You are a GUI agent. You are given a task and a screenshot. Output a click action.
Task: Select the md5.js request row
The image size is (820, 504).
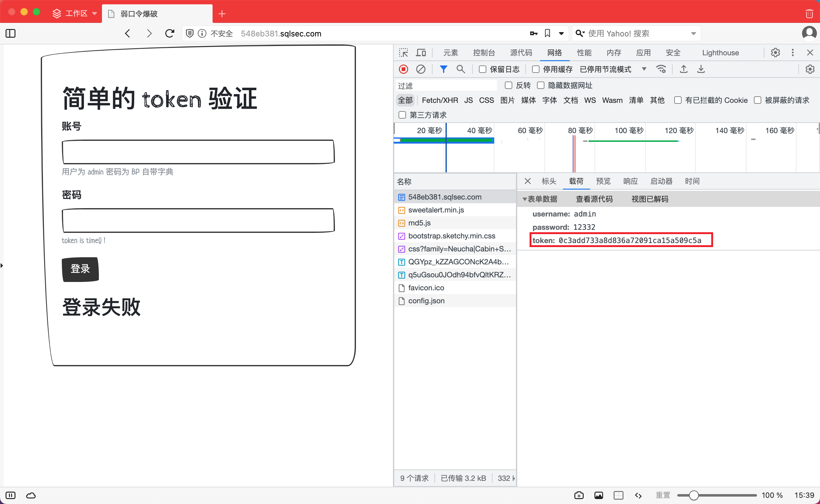coord(455,223)
